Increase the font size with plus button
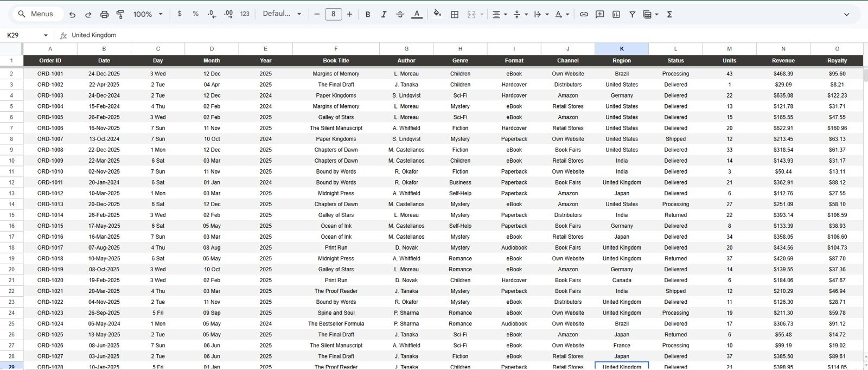Image resolution: width=868 pixels, height=370 pixels. pyautogui.click(x=349, y=14)
